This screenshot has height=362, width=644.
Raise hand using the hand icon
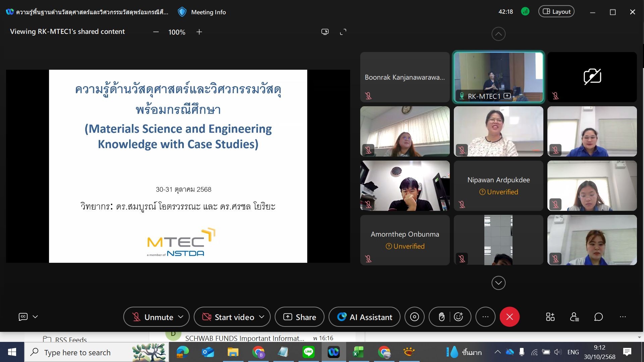click(441, 317)
